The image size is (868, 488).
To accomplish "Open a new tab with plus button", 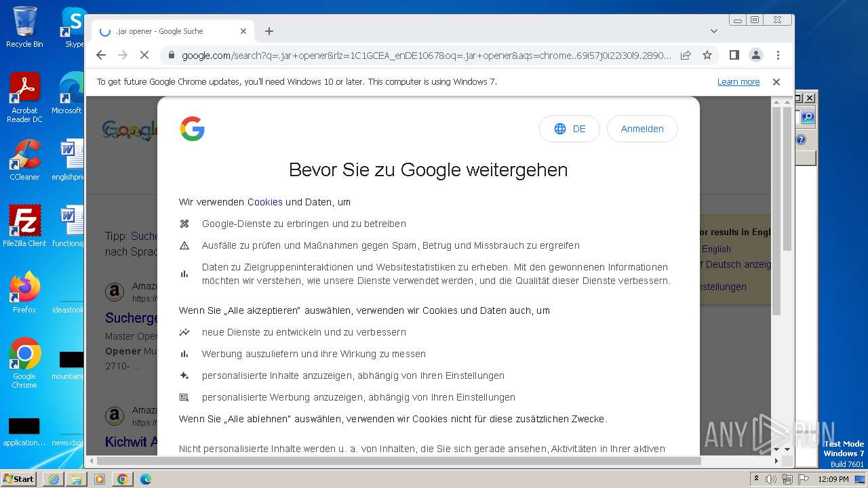I will tap(269, 31).
